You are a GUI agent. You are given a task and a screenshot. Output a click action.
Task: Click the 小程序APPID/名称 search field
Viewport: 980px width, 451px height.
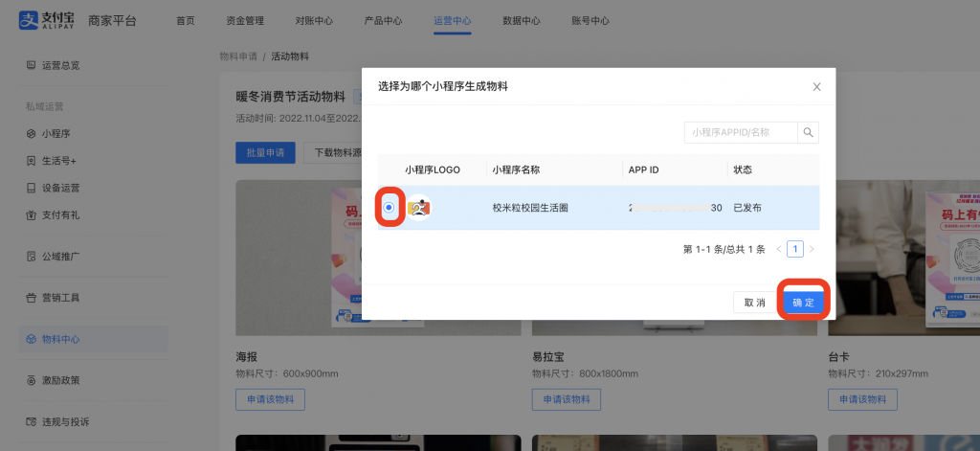(x=742, y=132)
